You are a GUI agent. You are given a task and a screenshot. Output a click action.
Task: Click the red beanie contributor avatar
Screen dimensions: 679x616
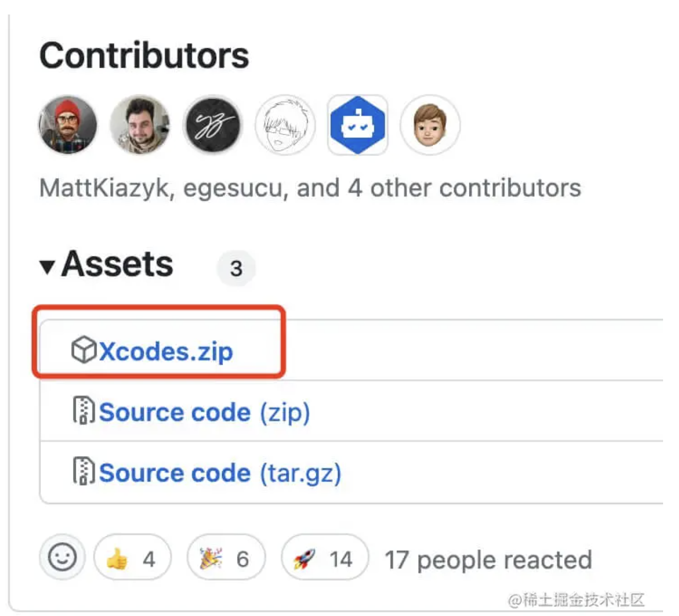coord(68,125)
